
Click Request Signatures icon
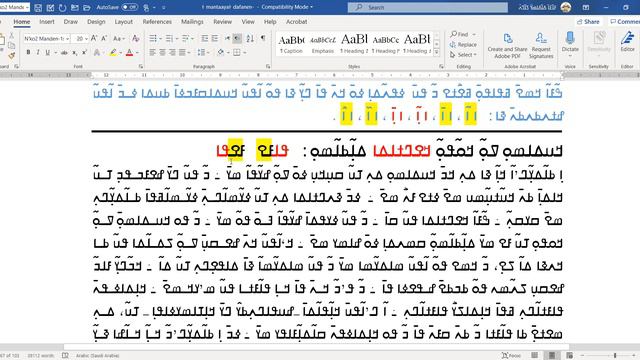click(x=541, y=46)
